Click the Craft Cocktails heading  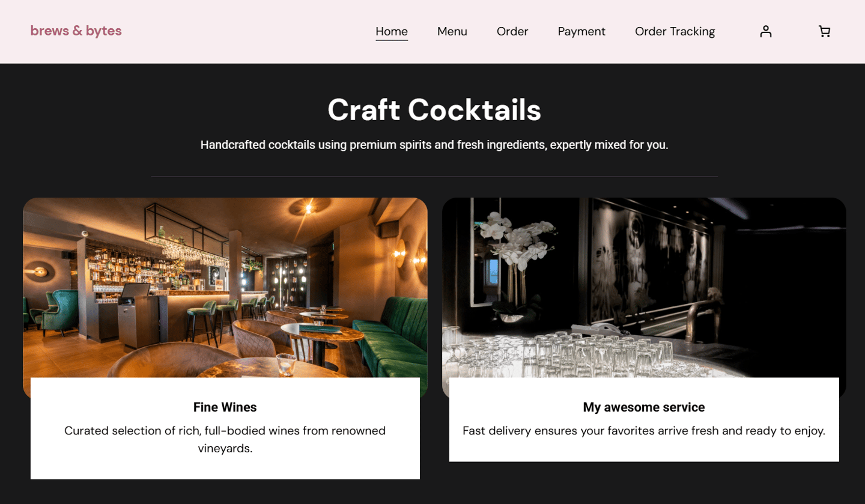click(434, 110)
